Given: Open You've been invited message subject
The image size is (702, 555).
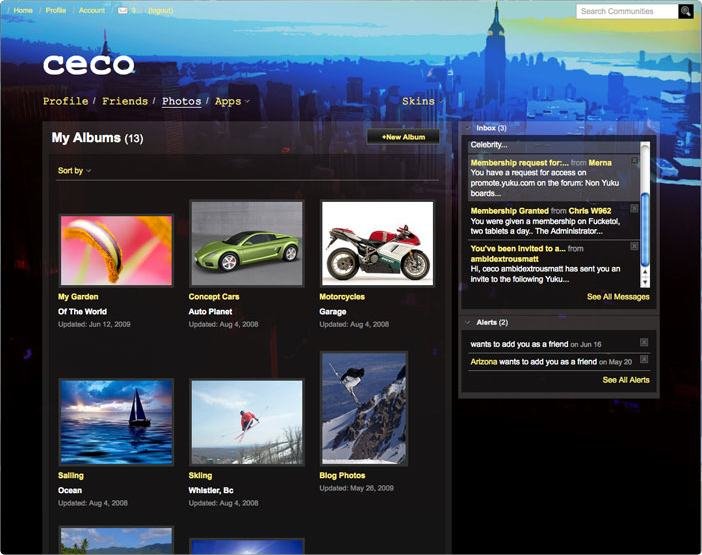Looking at the screenshot, I should 518,248.
